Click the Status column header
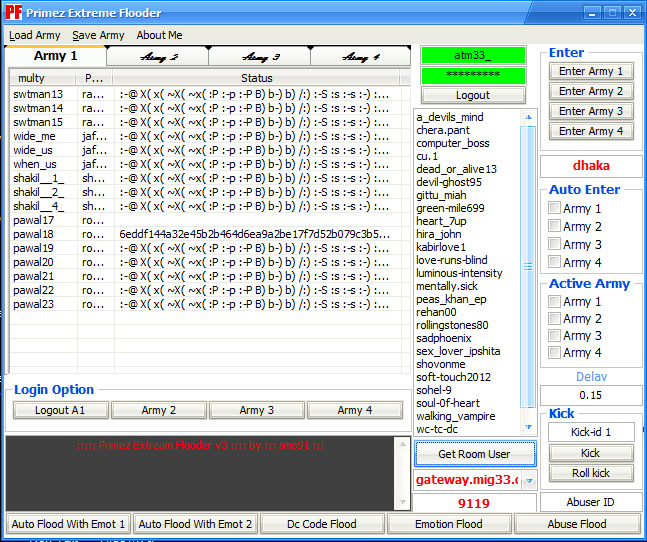Viewport: 647px width, 542px height. (x=257, y=78)
